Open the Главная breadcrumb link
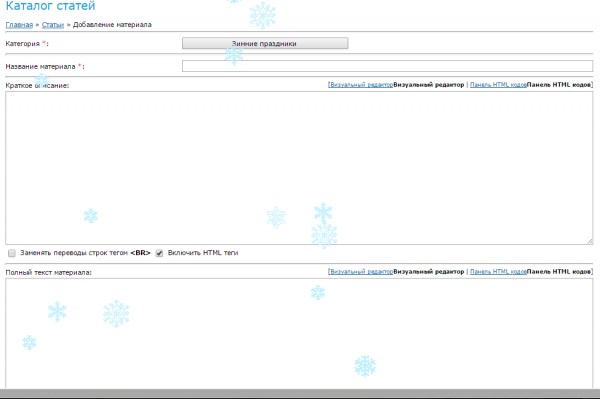 (19, 24)
